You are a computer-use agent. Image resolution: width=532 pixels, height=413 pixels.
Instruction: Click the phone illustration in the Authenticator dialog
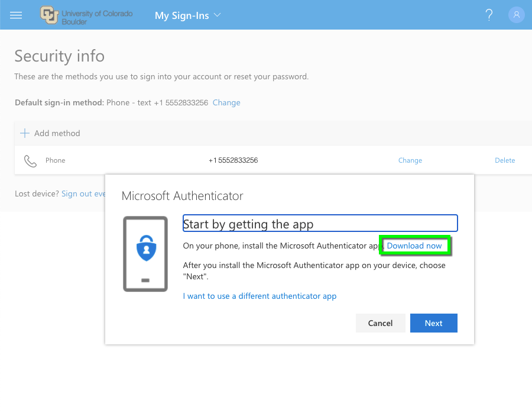tap(145, 254)
